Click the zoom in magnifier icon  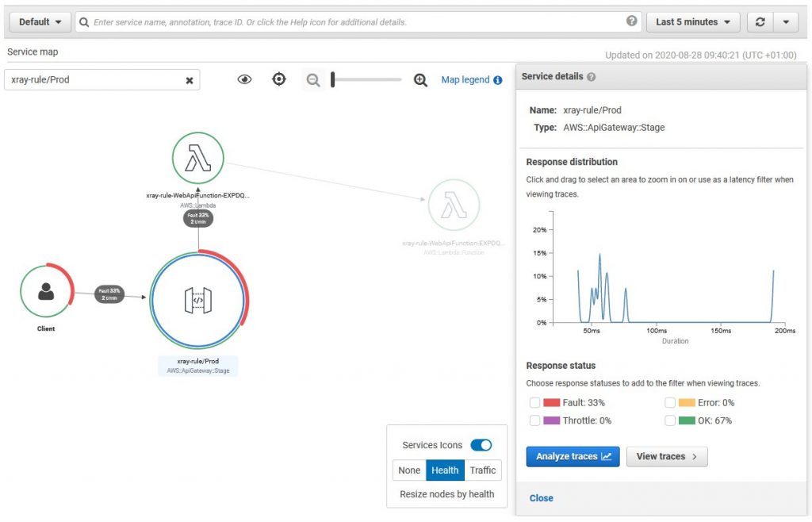[420, 80]
